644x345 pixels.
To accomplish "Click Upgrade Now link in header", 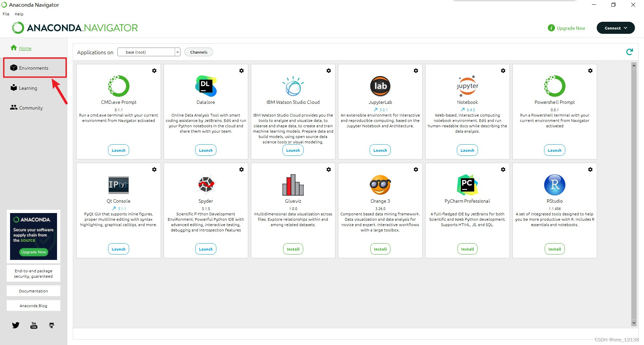I will pyautogui.click(x=571, y=28).
